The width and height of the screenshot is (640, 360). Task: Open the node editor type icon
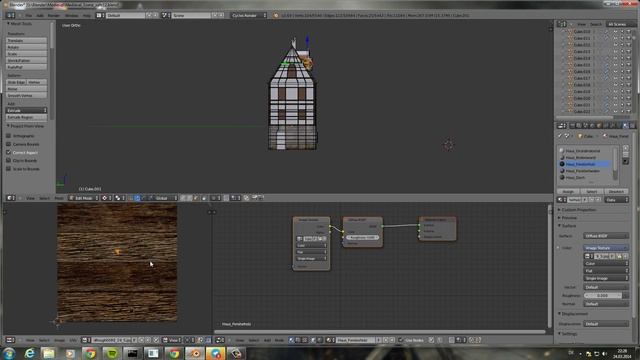[x=219, y=340]
